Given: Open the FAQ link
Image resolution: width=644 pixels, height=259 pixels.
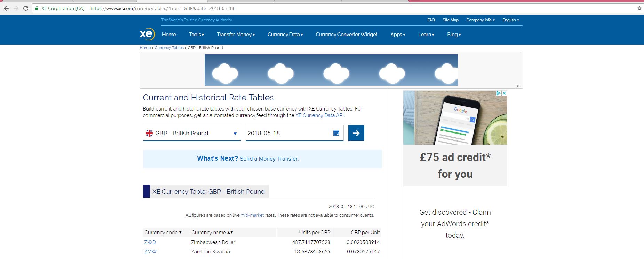Looking at the screenshot, I should 431,20.
